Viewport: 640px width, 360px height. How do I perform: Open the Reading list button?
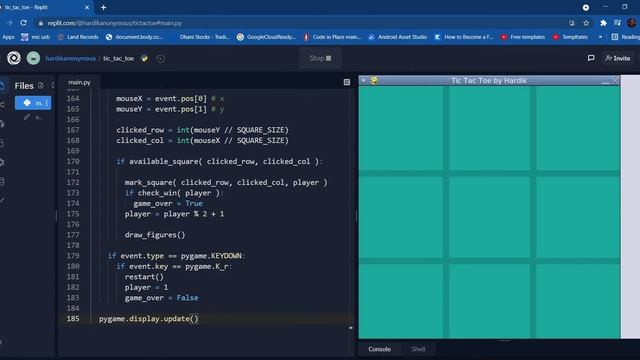(625, 37)
